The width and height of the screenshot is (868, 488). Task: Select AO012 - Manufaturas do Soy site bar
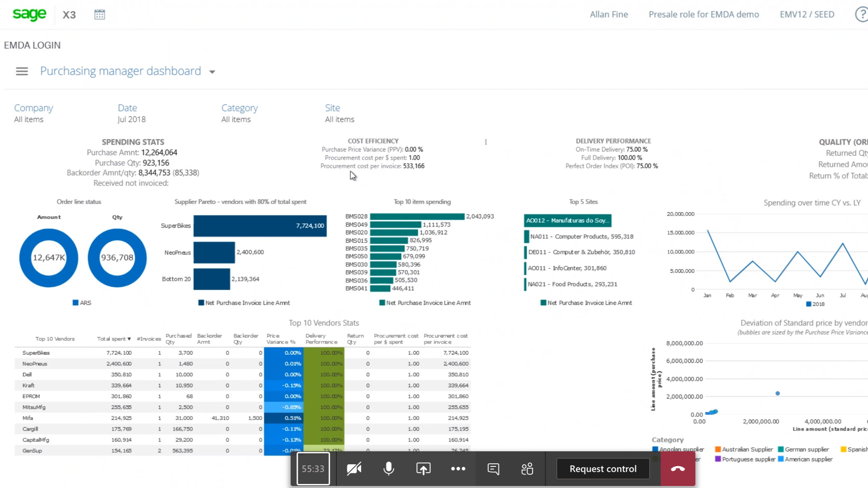pos(568,220)
